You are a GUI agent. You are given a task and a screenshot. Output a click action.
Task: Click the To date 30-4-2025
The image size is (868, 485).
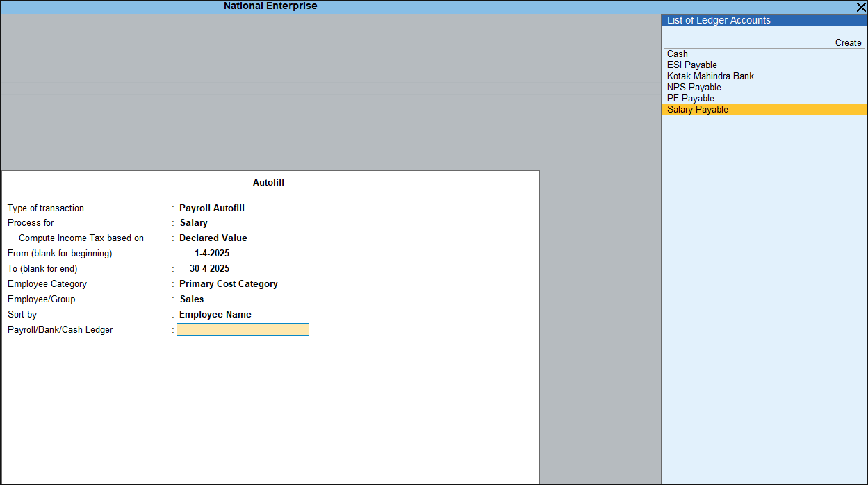click(x=209, y=269)
